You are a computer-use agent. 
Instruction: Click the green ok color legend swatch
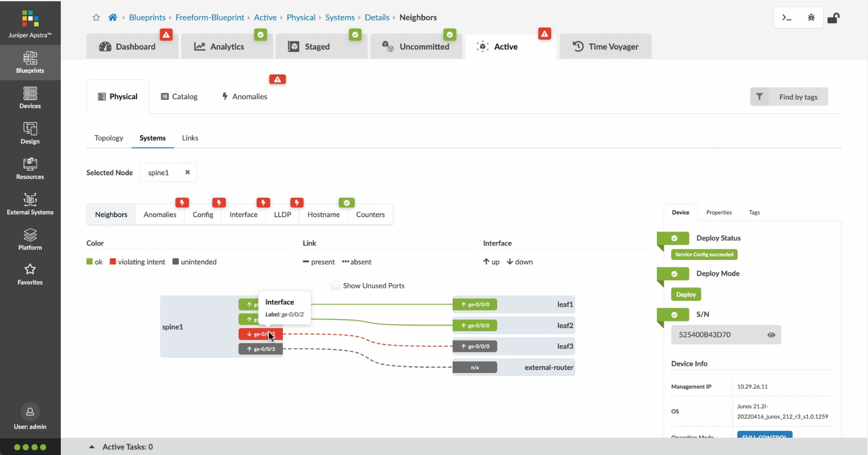[90, 261]
